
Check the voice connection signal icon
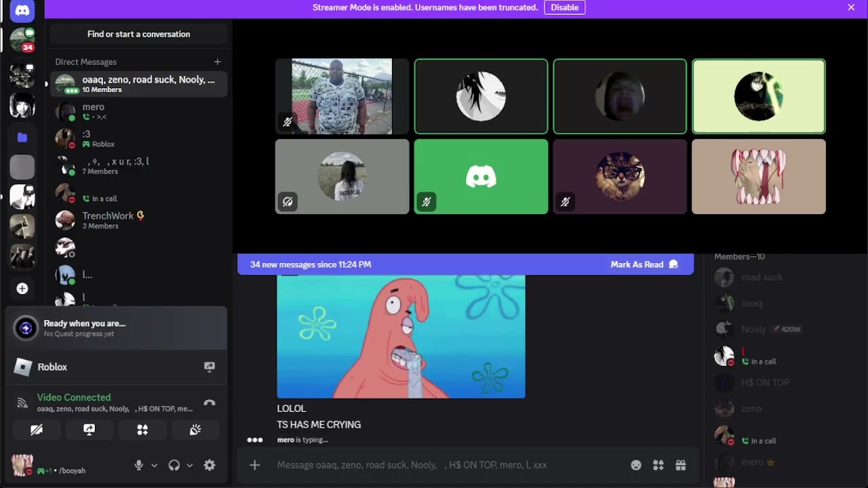point(22,403)
